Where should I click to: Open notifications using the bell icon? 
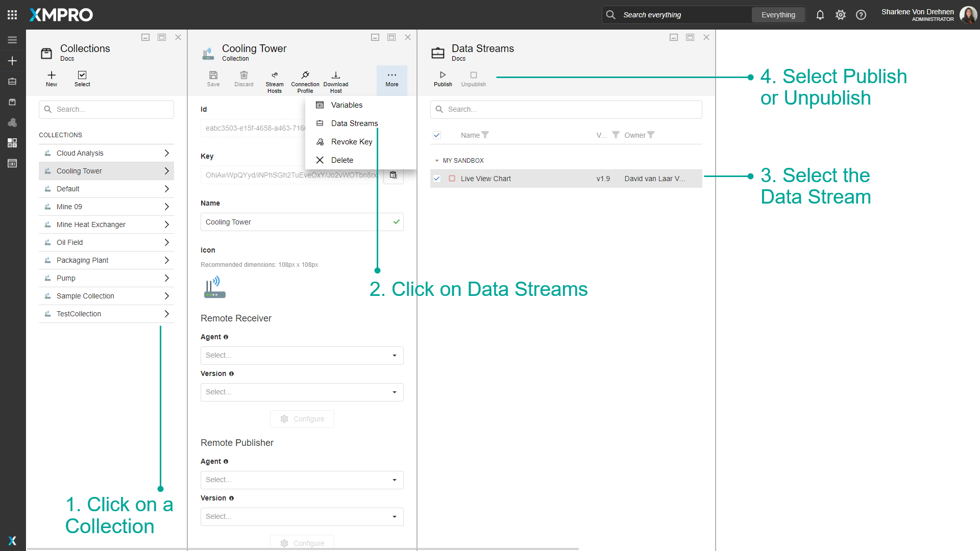(820, 15)
